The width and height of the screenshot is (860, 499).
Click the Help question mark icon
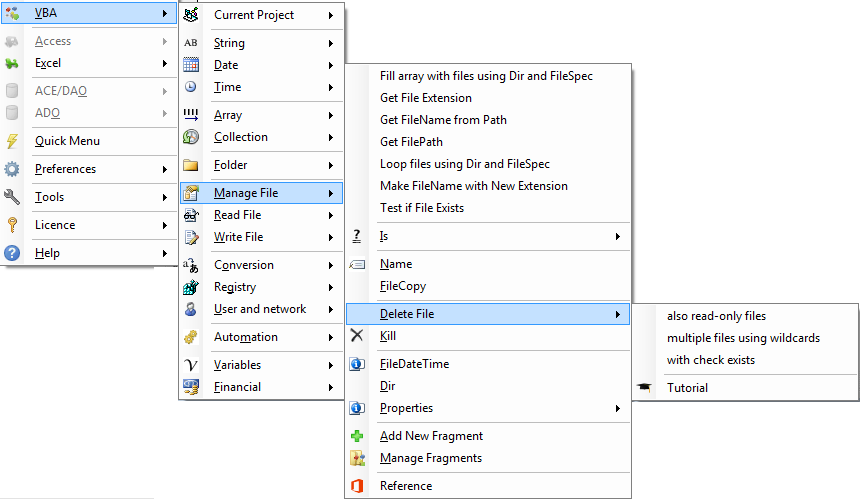click(12, 253)
